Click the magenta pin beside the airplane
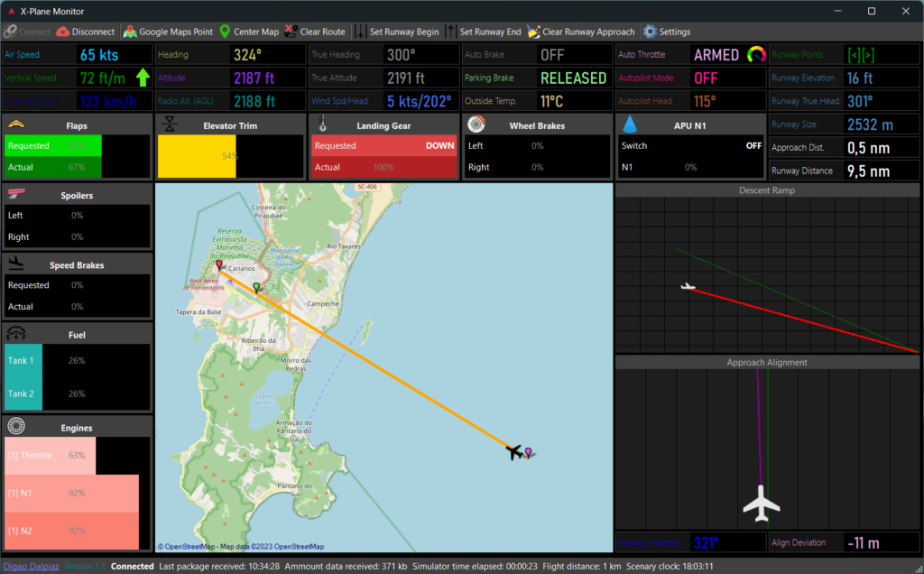The height and width of the screenshot is (574, 924). [528, 452]
